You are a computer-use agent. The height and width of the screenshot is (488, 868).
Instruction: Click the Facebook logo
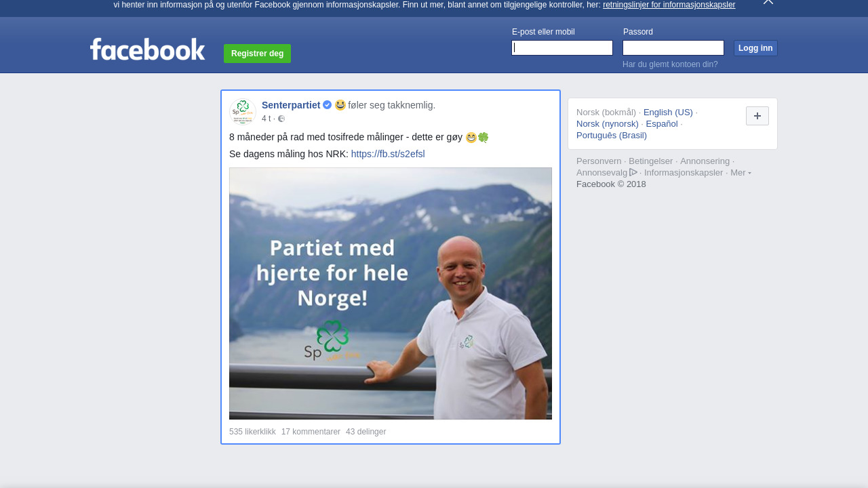[147, 49]
